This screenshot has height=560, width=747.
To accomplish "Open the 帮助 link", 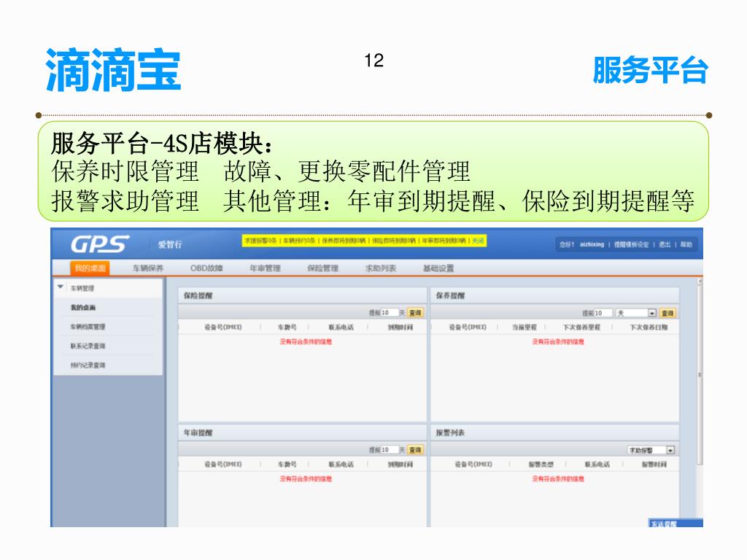I will [686, 244].
